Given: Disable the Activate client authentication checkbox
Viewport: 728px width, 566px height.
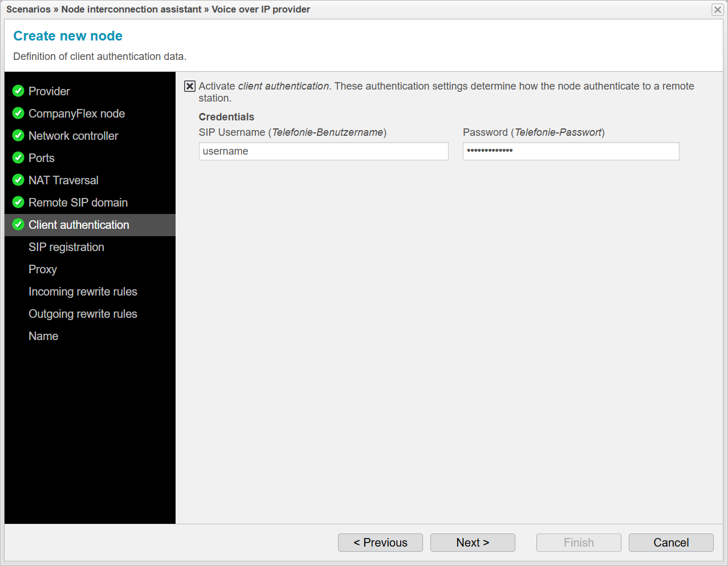Looking at the screenshot, I should pos(190,86).
